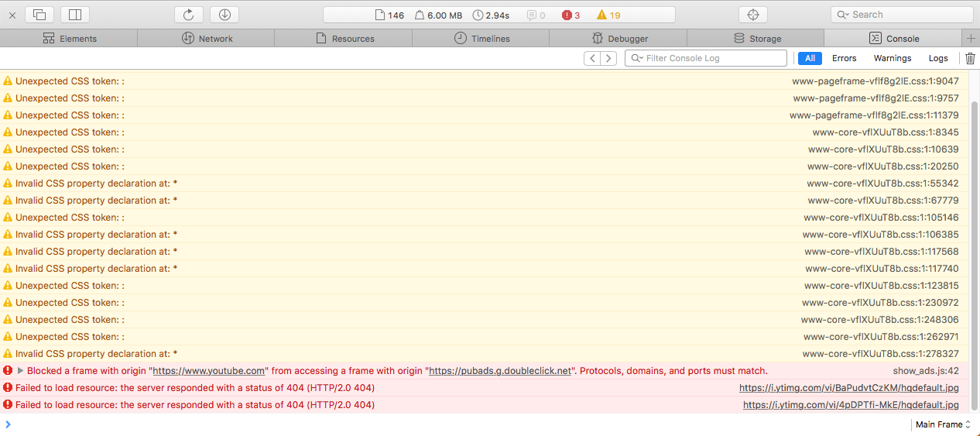Image resolution: width=980 pixels, height=436 pixels.
Task: Open www-core-vflXUuT8b.css:1:278327 source location
Action: pos(881,354)
